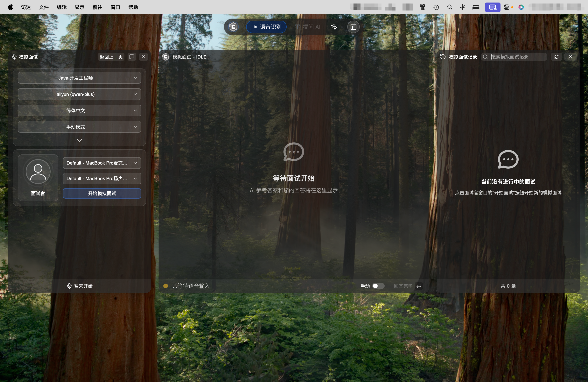This screenshot has height=382, width=588.
Task: Click the chat bubble icon in mock interview header
Action: click(132, 57)
